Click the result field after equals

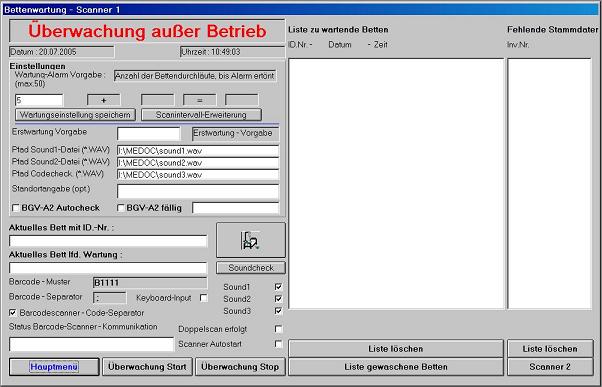[x=241, y=100]
